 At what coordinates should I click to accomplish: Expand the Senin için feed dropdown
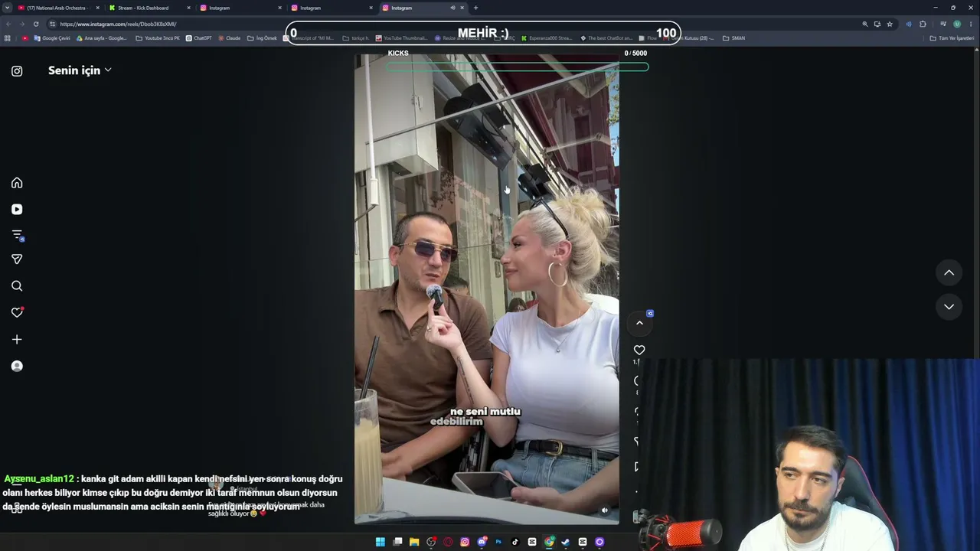[80, 70]
